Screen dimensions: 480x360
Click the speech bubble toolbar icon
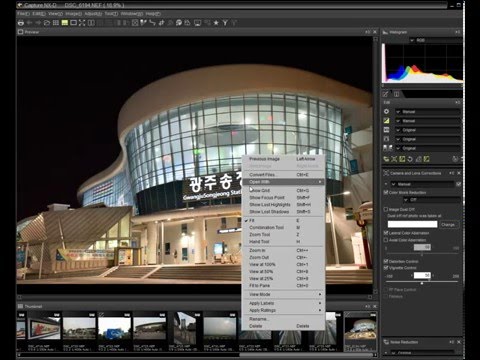pos(179,23)
